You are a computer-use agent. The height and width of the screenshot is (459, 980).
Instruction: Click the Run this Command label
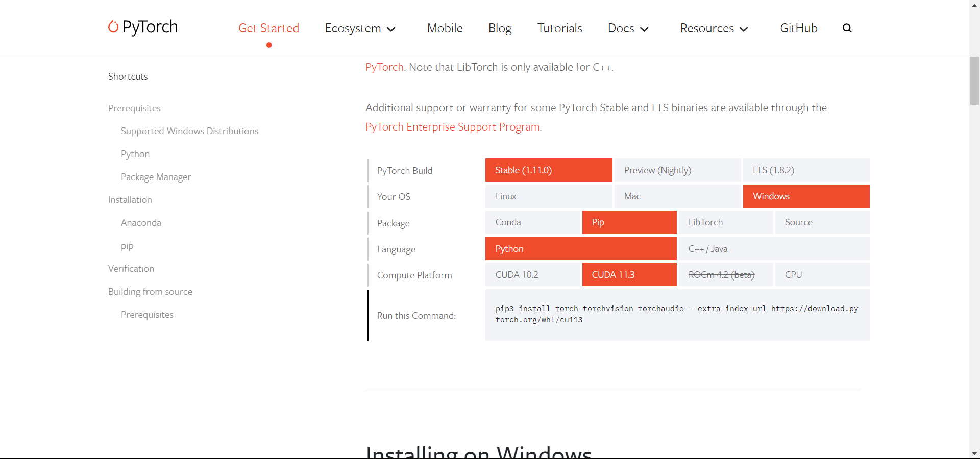click(x=416, y=316)
